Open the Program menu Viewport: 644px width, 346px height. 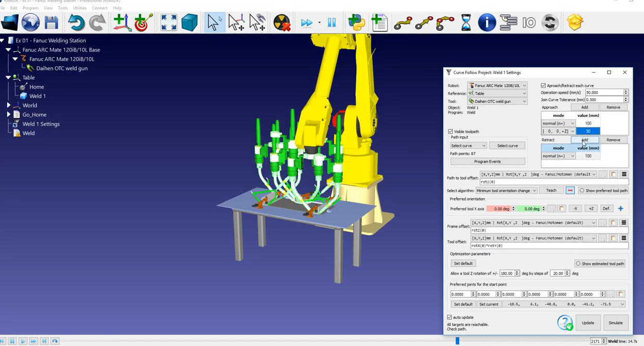coord(30,8)
